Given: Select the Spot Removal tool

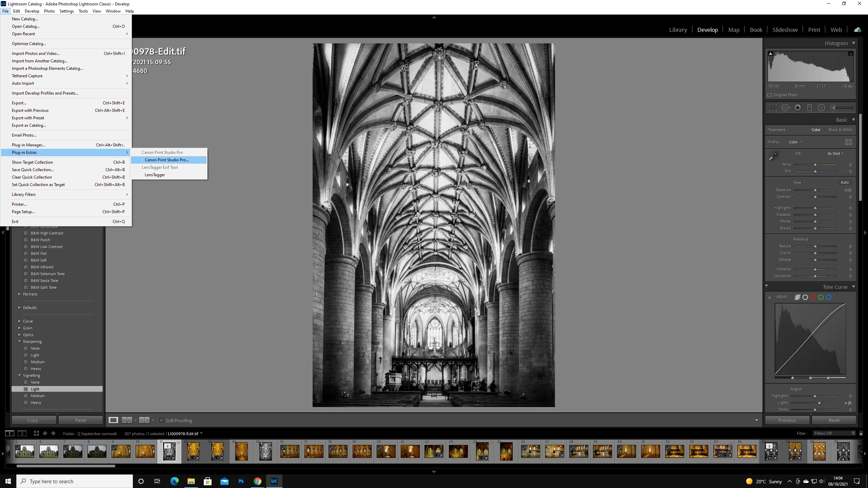Looking at the screenshot, I should point(785,108).
